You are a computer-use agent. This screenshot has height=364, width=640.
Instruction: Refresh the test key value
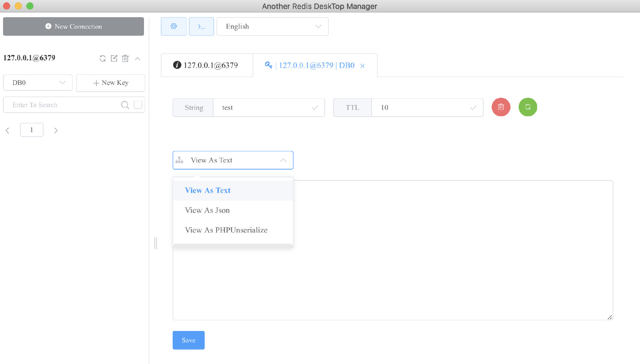tap(528, 107)
